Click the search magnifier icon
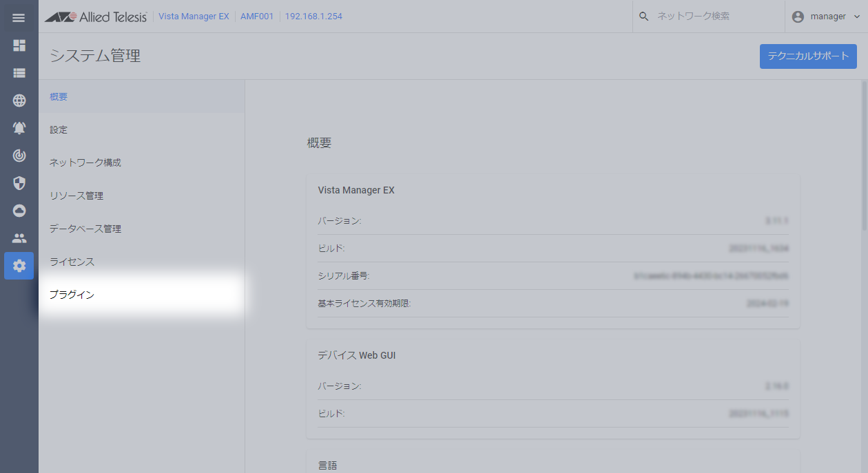Image resolution: width=868 pixels, height=473 pixels. click(x=644, y=17)
